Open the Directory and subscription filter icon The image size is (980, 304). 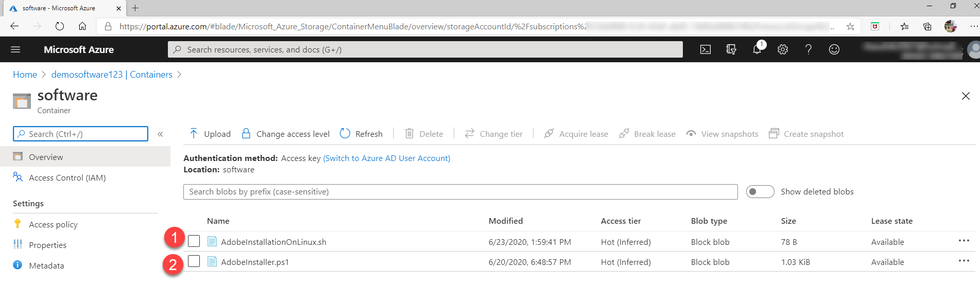click(731, 49)
